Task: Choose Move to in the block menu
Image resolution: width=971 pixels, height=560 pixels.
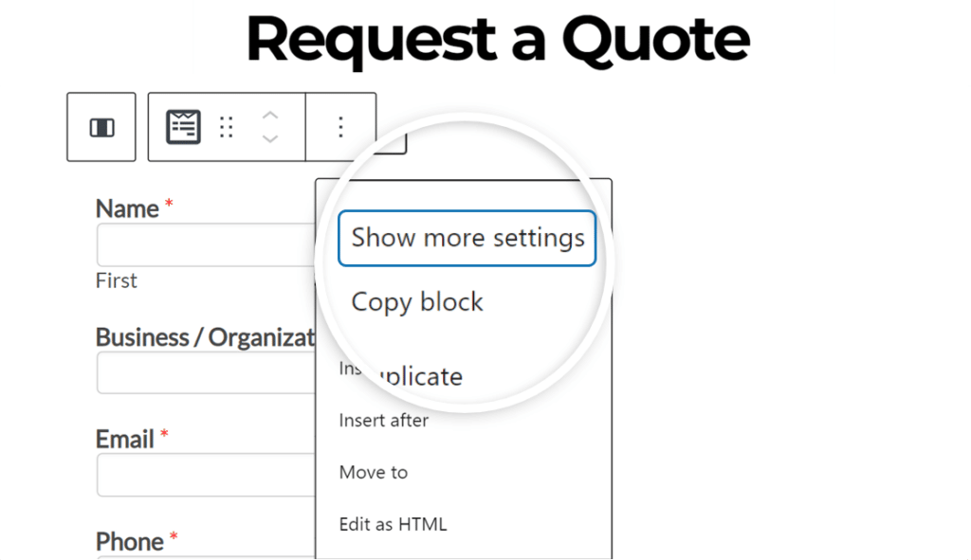Action: [x=374, y=472]
